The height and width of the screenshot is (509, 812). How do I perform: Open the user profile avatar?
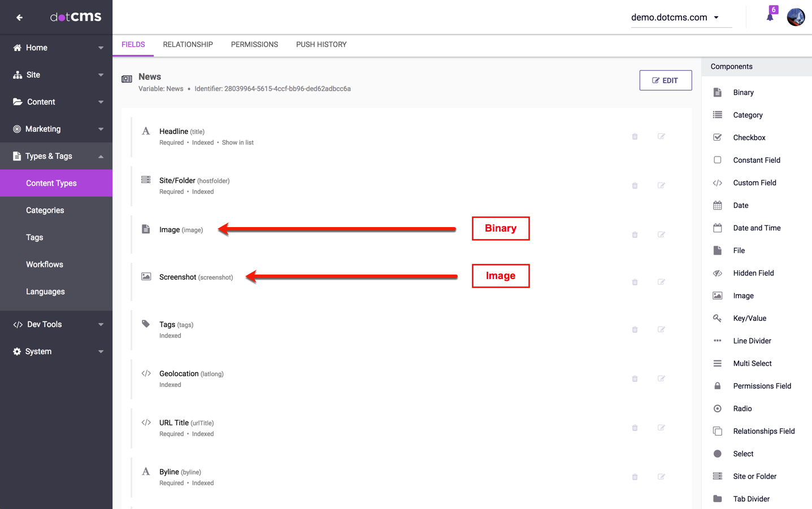pos(796,17)
